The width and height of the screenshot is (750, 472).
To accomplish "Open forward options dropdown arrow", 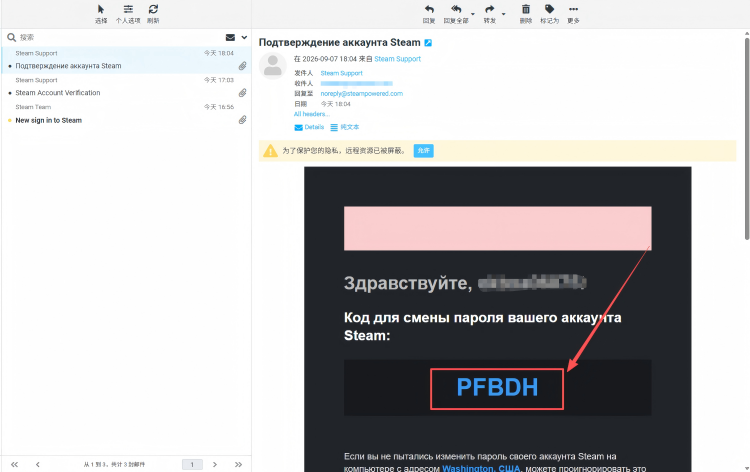I will [x=503, y=14].
